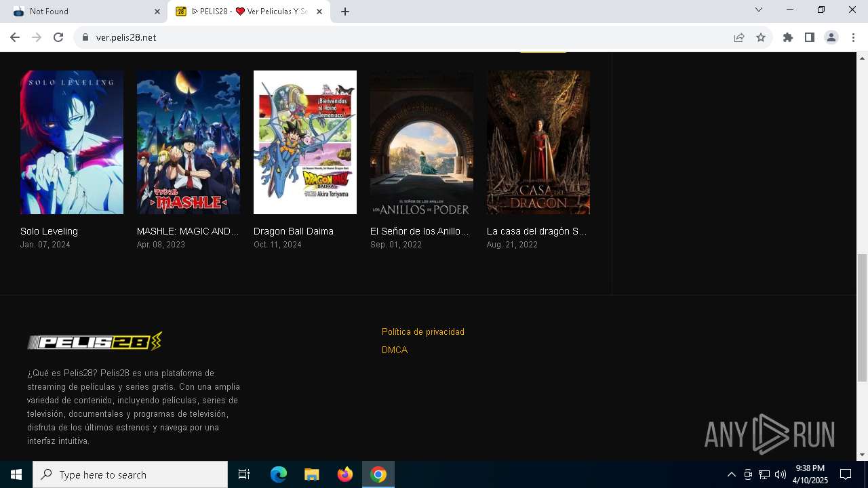868x488 pixels.
Task: Toggle the browser side panel
Action: pos(810,37)
